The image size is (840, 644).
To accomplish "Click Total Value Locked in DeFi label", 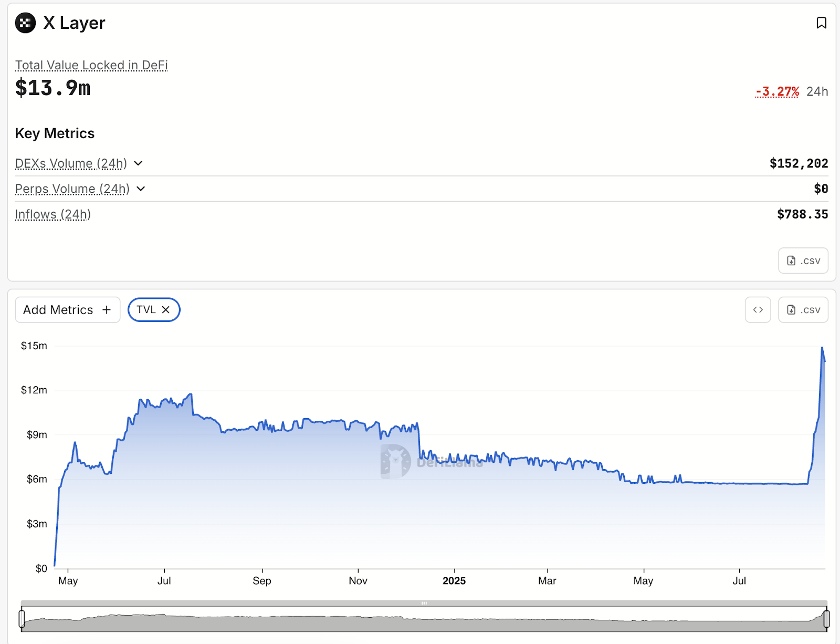I will pos(91,65).
